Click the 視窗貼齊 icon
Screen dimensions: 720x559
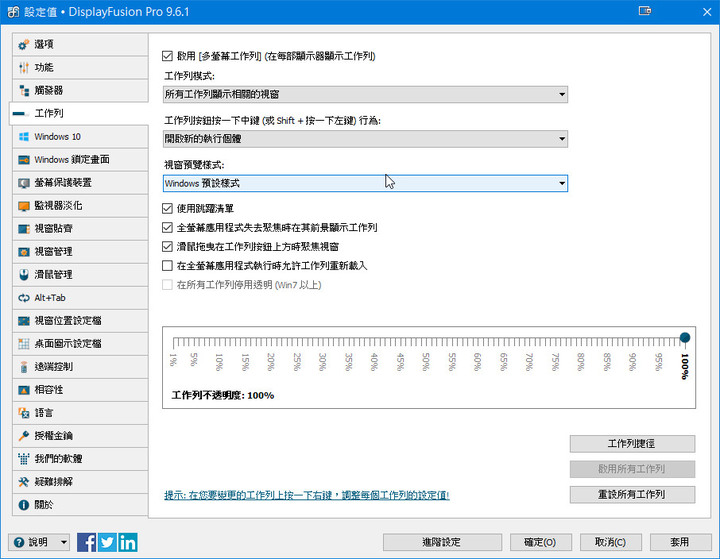click(23, 229)
